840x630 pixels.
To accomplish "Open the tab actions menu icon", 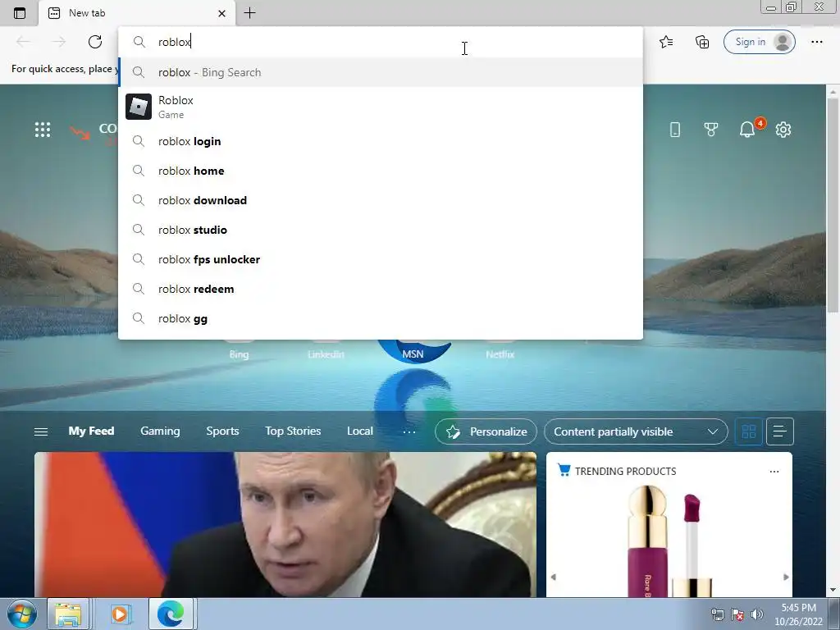I will [x=20, y=13].
